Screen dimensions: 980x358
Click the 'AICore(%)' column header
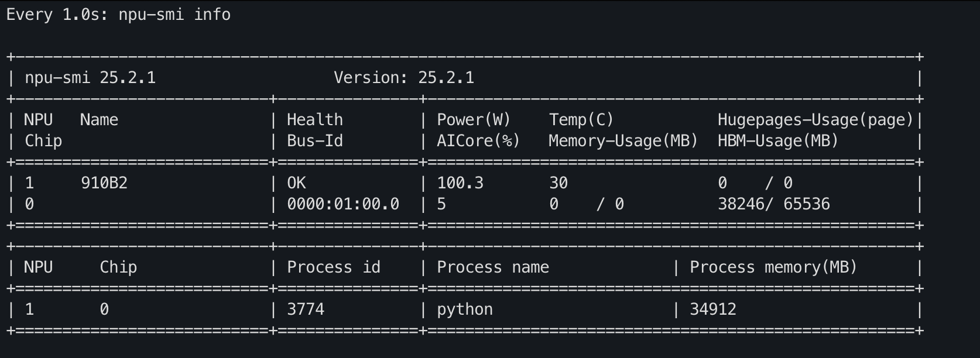[478, 141]
